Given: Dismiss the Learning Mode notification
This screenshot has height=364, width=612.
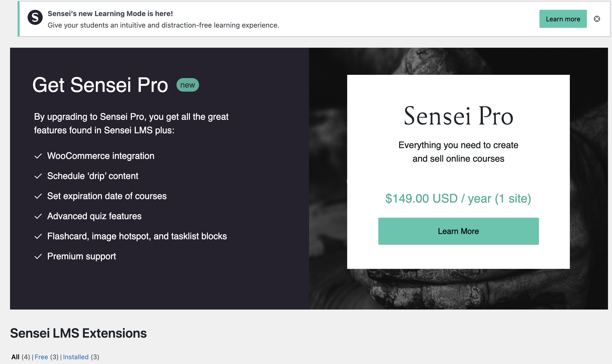Looking at the screenshot, I should 597,19.
